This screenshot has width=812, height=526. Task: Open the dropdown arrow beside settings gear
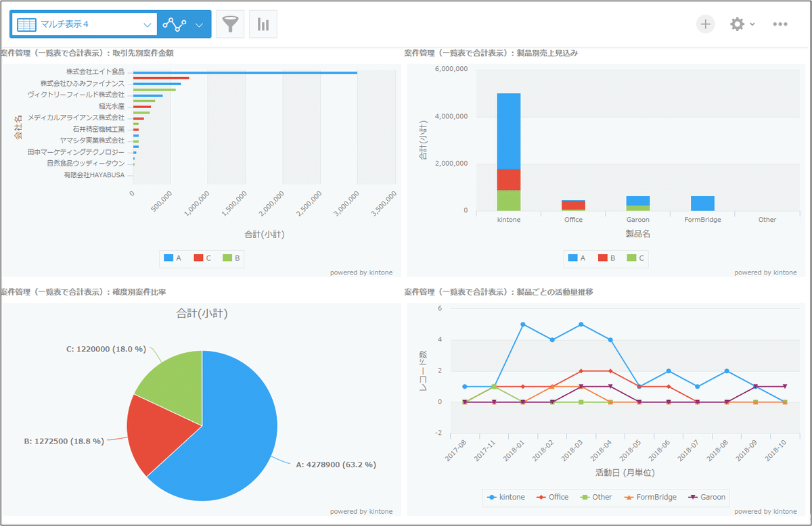click(x=752, y=24)
